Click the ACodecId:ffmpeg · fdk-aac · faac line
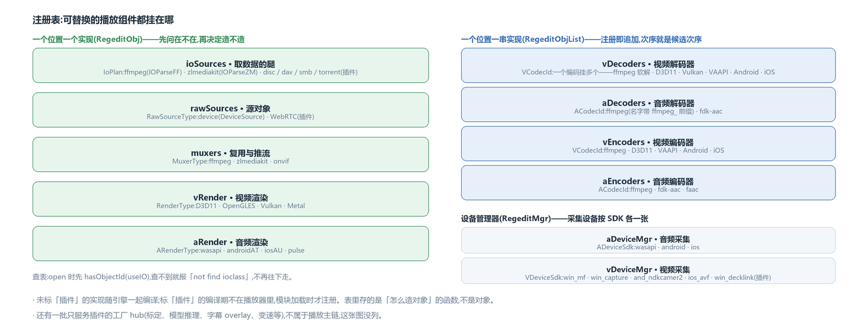Screen dimensions: 868x326 (648, 190)
